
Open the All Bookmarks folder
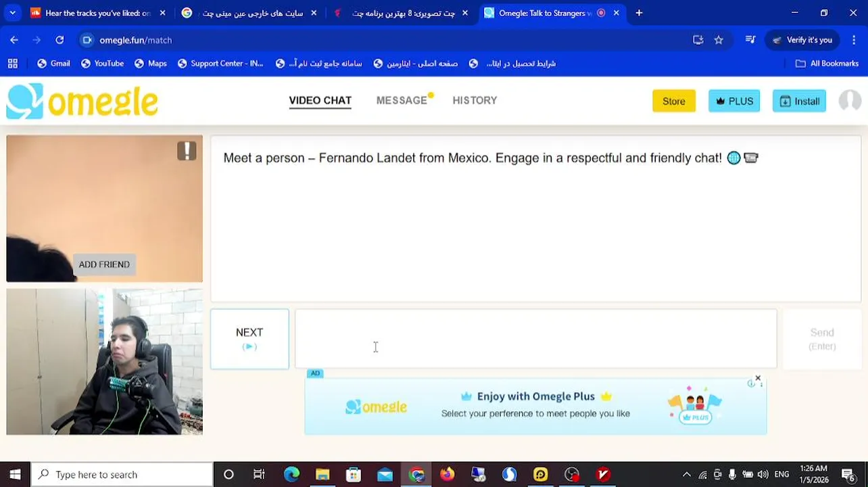pyautogui.click(x=827, y=64)
